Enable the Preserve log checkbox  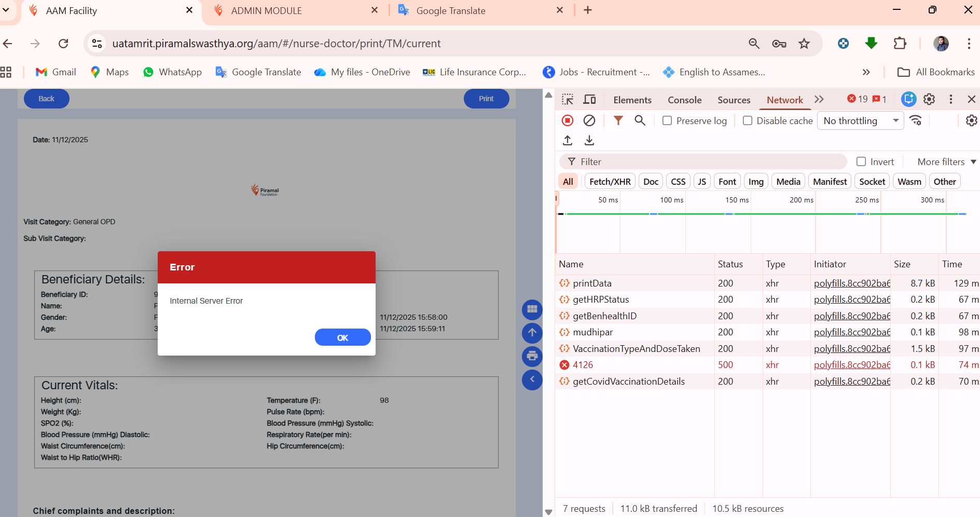(x=667, y=120)
